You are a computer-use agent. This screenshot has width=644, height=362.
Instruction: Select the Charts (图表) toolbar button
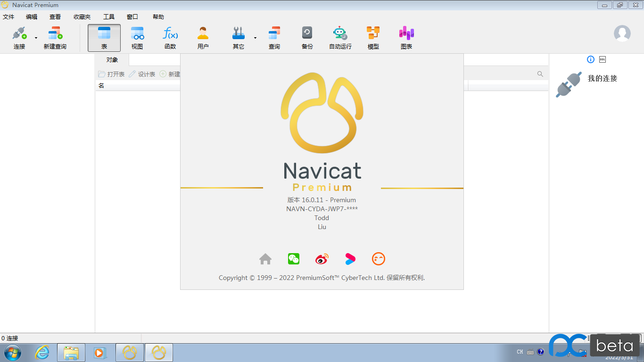click(x=406, y=38)
